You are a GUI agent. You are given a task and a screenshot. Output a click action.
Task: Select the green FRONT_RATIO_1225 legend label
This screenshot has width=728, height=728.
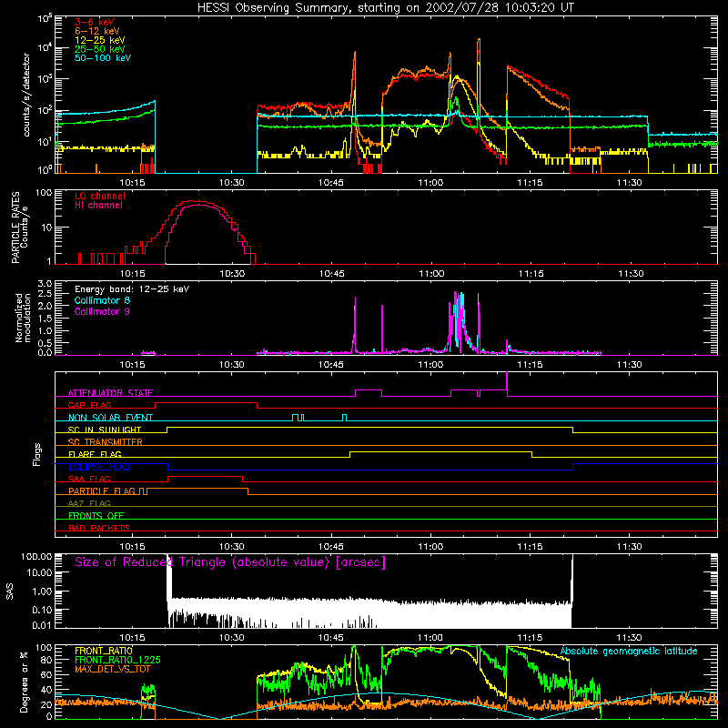[117, 660]
